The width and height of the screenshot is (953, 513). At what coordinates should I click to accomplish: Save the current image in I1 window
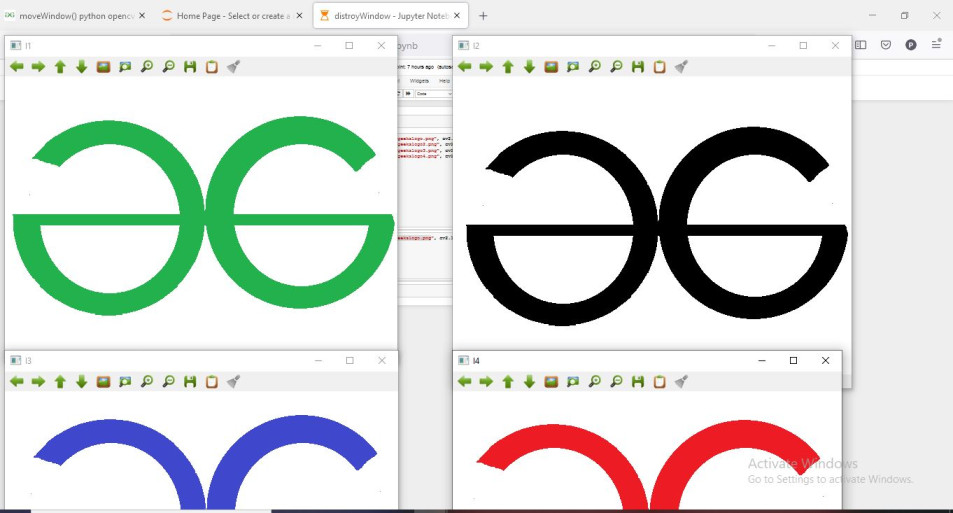pos(190,67)
